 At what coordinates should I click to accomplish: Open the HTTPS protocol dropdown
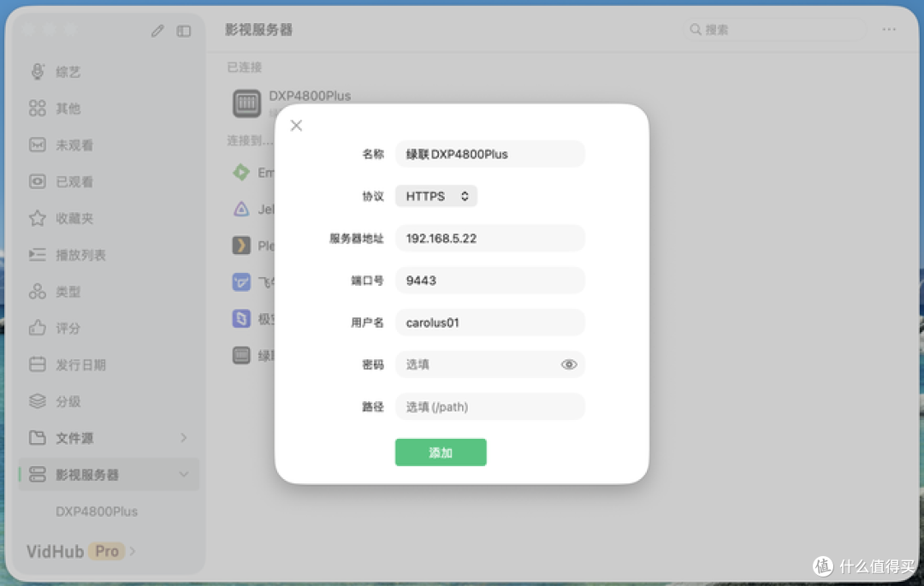tap(436, 196)
